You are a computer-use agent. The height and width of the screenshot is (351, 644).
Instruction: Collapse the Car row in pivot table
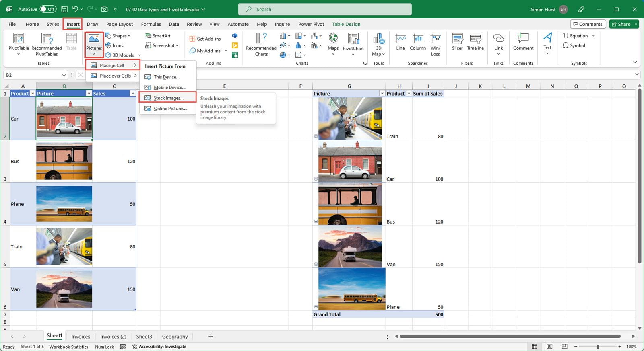point(316,179)
